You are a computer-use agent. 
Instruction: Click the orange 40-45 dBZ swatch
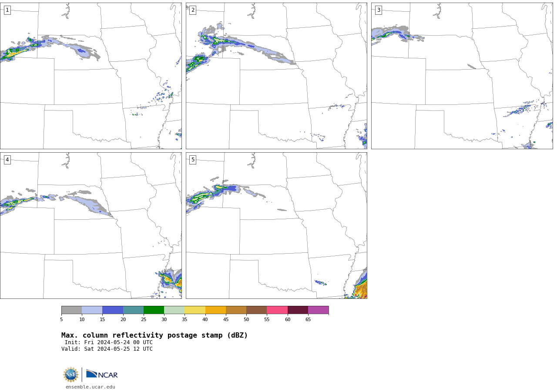pos(215,310)
